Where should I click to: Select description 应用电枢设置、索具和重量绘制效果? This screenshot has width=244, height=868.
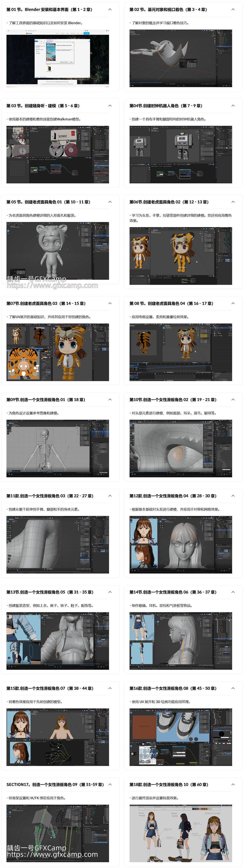pos(160,317)
